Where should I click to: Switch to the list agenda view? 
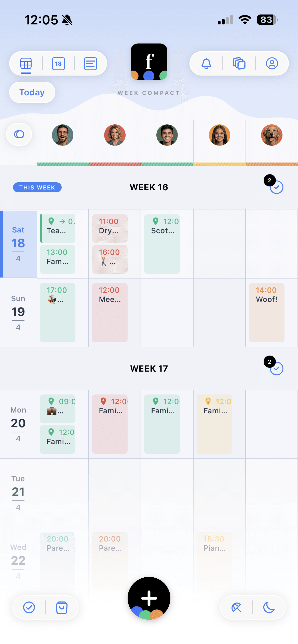pyautogui.click(x=90, y=63)
